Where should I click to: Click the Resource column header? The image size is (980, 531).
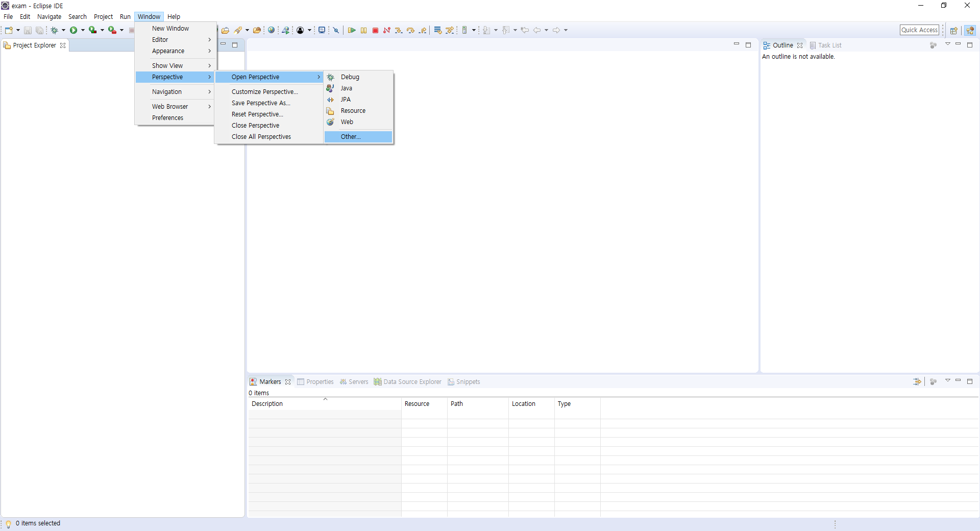tap(424, 403)
